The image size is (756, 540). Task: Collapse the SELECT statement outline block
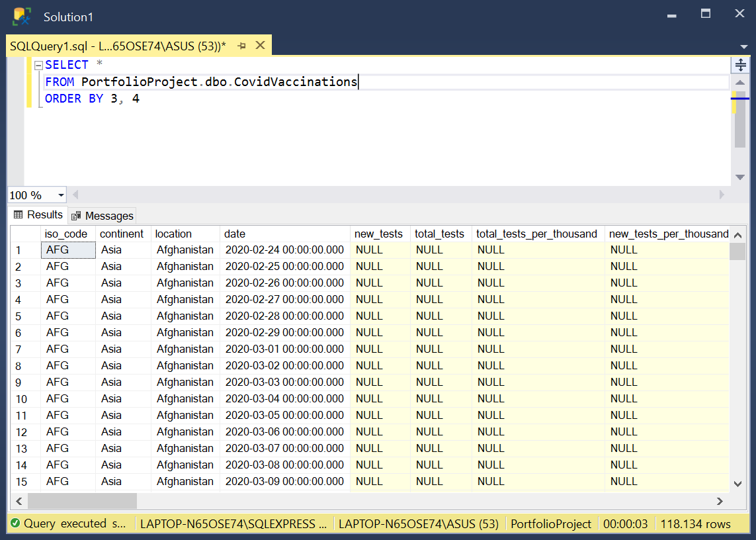tap(38, 66)
